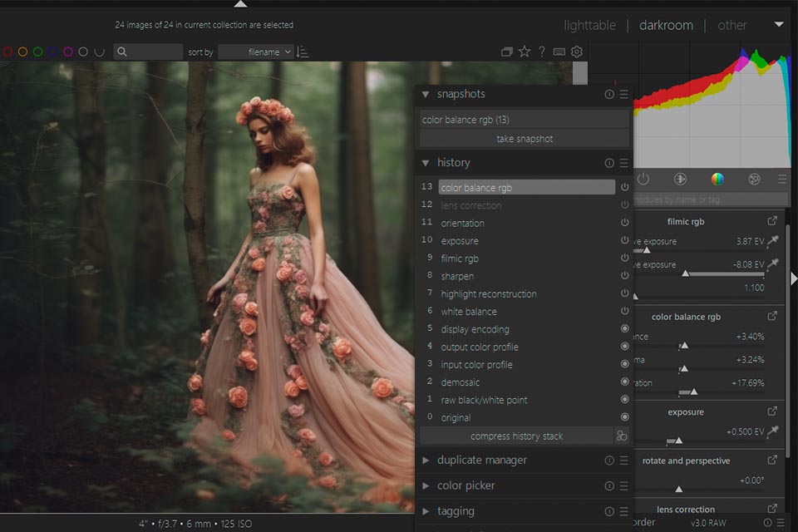Open the keyboard shortcuts icon
Viewport: 798px width, 532px height.
tap(559, 52)
